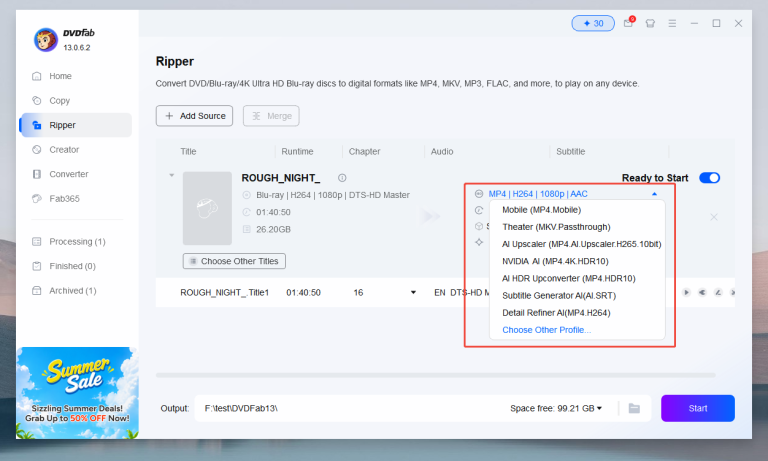Image resolution: width=768 pixels, height=461 pixels.
Task: Click the Merge button
Action: 271,116
